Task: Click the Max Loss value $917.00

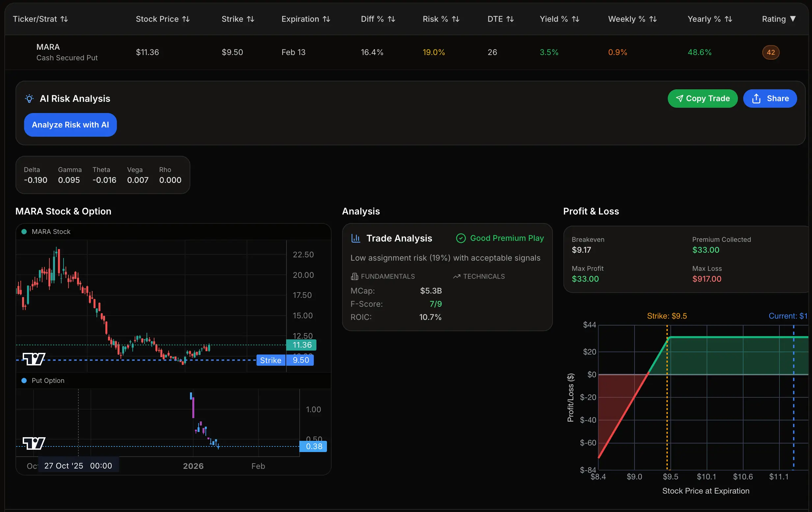Action: coord(706,279)
